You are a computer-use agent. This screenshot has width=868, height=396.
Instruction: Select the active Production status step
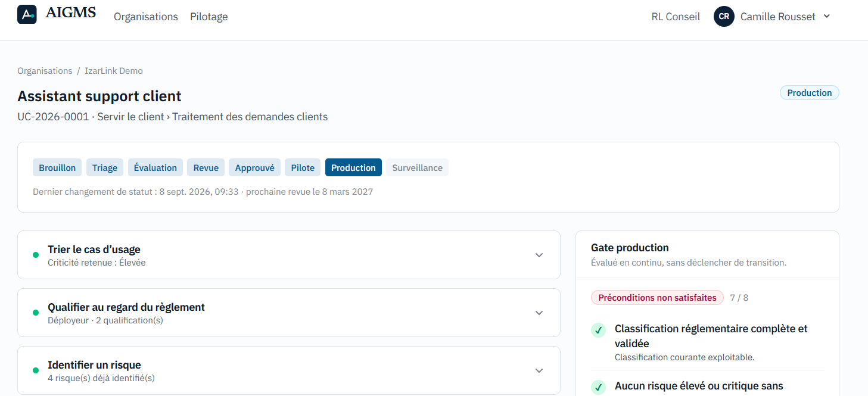pyautogui.click(x=353, y=167)
